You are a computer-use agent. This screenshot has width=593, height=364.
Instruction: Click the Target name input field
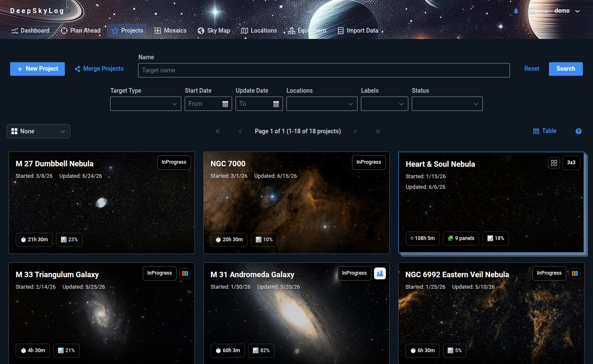point(324,70)
